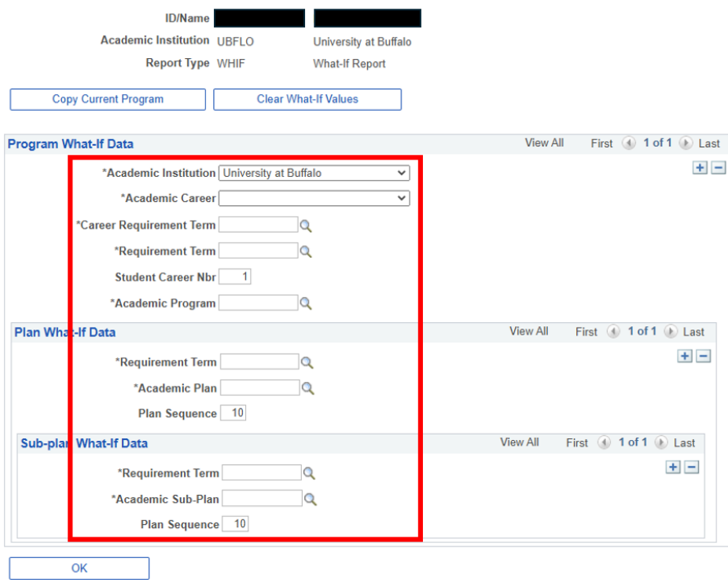Open lookup for Career Requirement Term
The height and width of the screenshot is (583, 728).
(306, 226)
